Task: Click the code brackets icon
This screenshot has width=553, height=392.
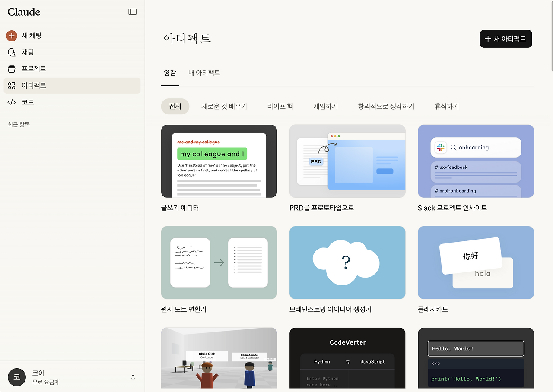Action: 12,102
